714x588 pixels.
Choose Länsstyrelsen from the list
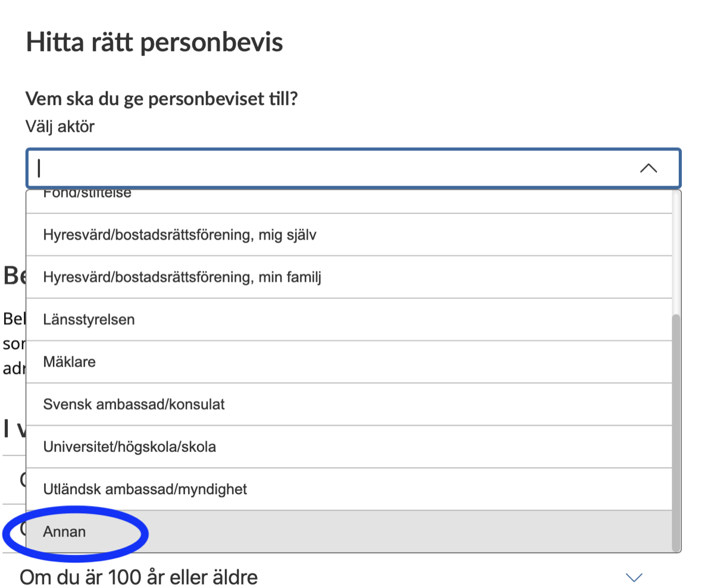(x=349, y=319)
